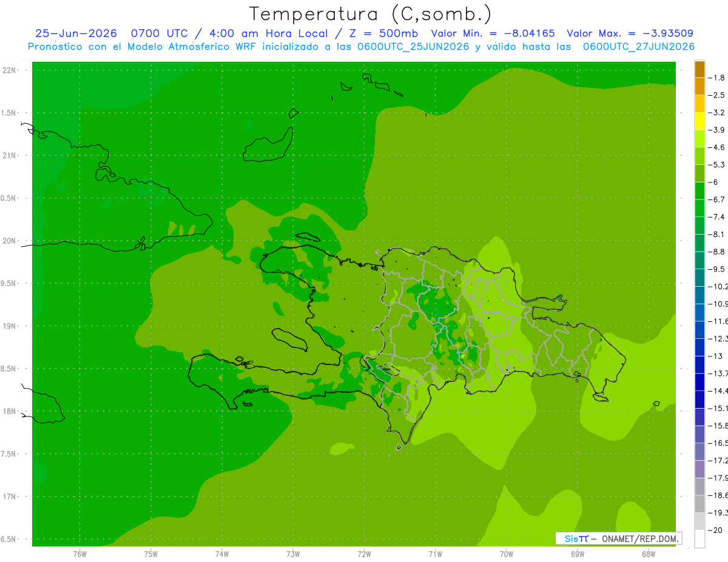728x562 pixels.
Task: Click the legend band between -5.3 and -6
Action: [x=699, y=173]
